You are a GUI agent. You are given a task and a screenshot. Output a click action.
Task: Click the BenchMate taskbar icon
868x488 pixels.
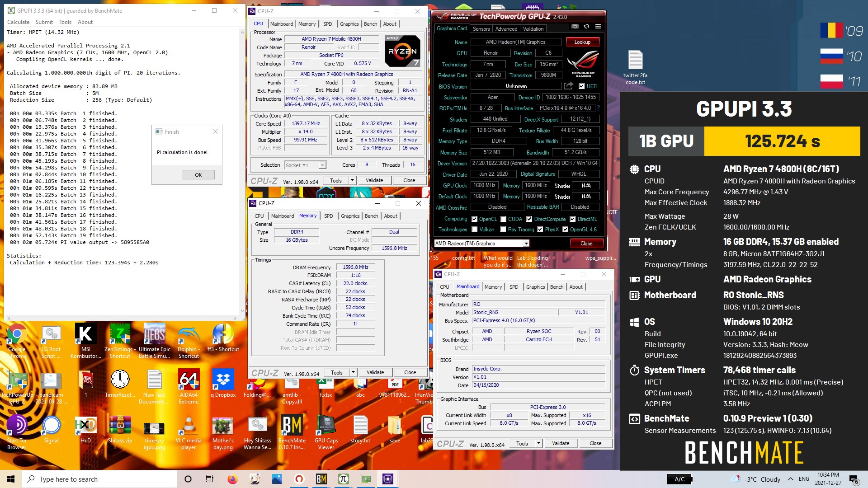coord(321,479)
